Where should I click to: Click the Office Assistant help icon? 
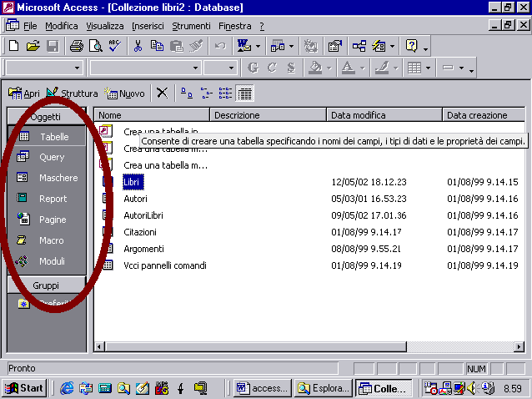[x=412, y=46]
